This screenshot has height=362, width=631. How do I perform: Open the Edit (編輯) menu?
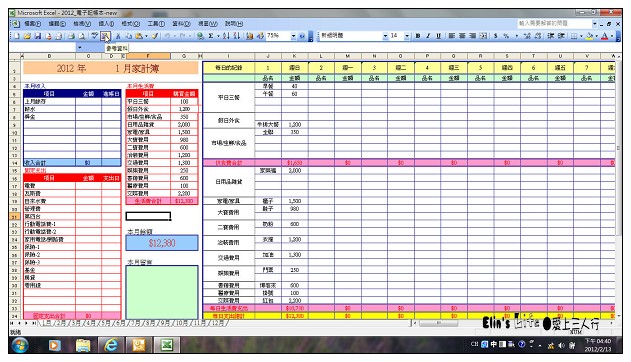pos(57,24)
